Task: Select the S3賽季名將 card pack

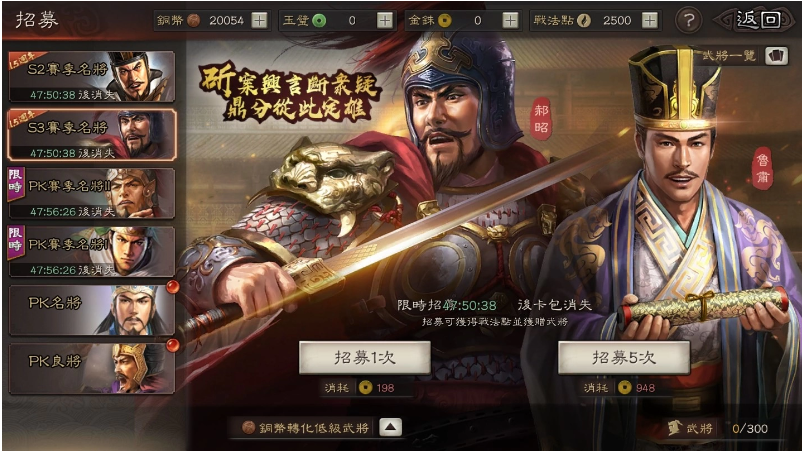Action: coord(92,135)
